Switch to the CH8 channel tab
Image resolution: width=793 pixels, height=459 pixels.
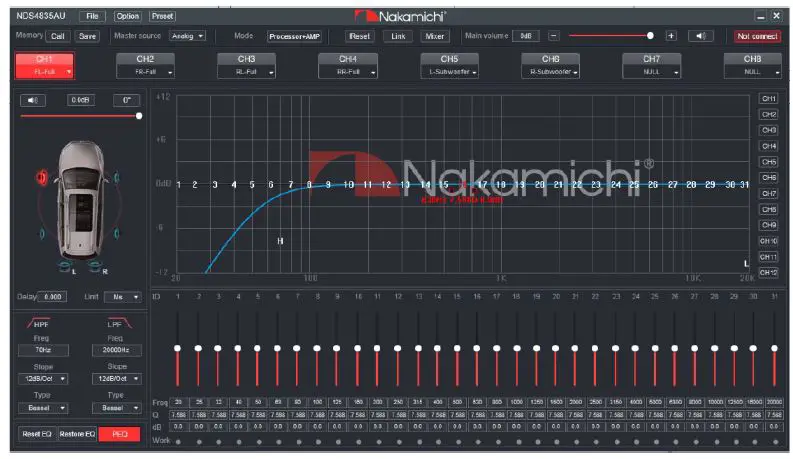coord(753,59)
